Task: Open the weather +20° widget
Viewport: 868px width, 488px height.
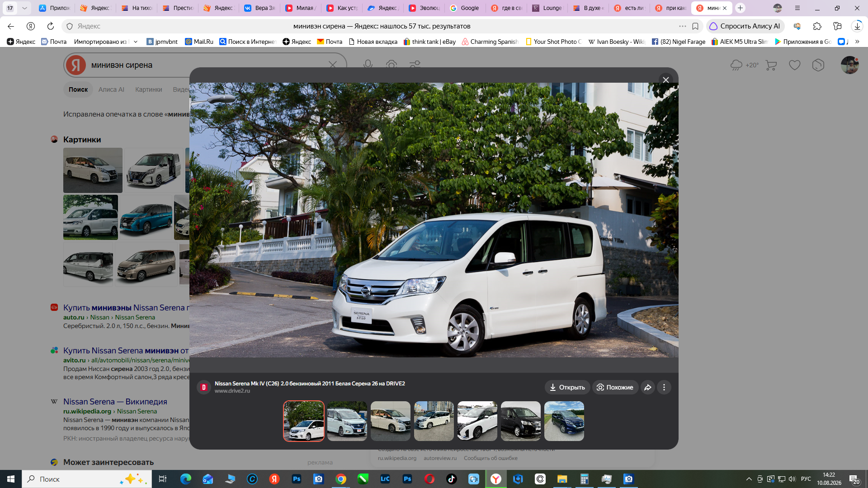Action: click(745, 65)
